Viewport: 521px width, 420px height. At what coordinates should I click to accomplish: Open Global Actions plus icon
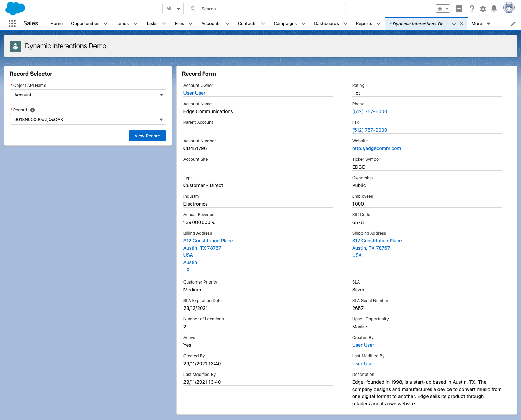pyautogui.click(x=459, y=9)
